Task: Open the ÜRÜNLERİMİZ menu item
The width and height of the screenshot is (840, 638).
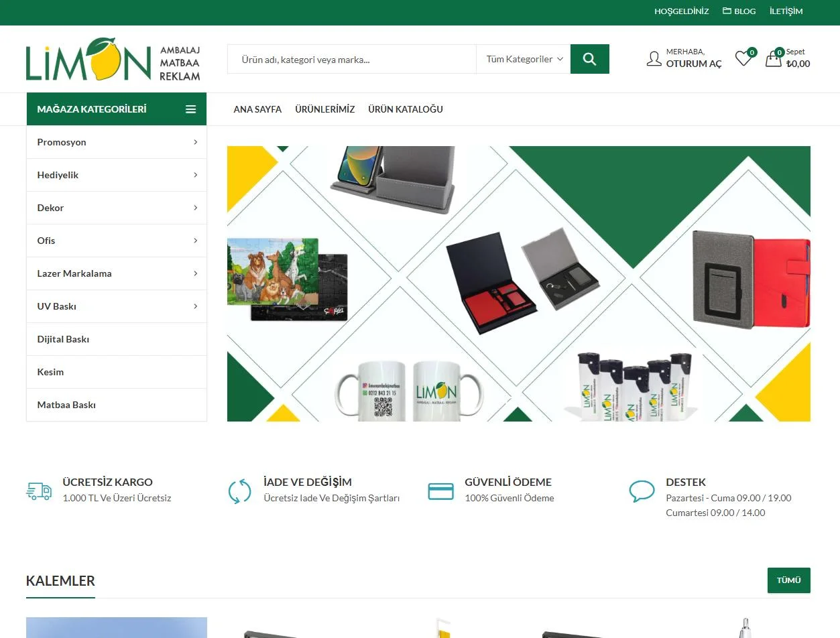Action: click(325, 109)
